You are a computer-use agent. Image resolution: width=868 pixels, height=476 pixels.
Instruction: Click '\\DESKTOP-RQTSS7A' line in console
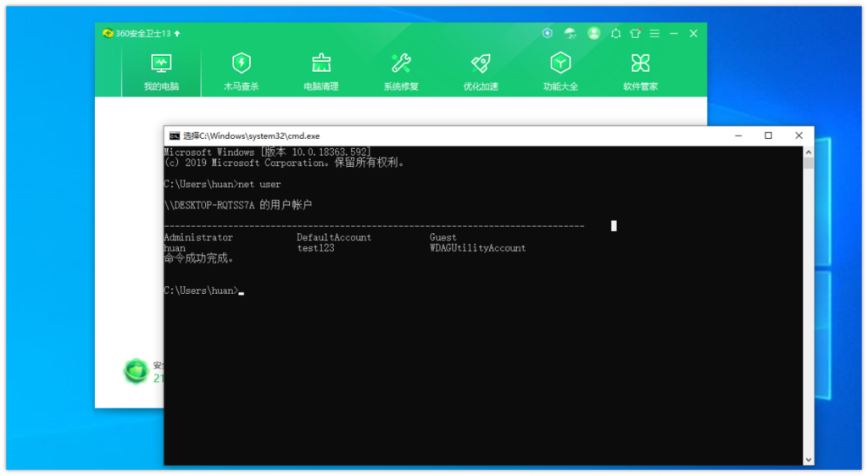[238, 205]
